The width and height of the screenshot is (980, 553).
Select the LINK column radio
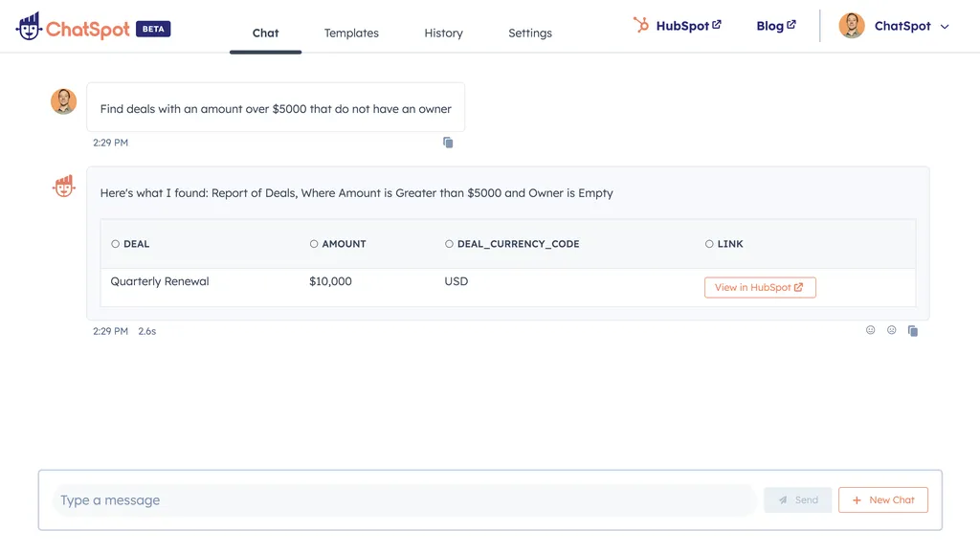coord(709,244)
